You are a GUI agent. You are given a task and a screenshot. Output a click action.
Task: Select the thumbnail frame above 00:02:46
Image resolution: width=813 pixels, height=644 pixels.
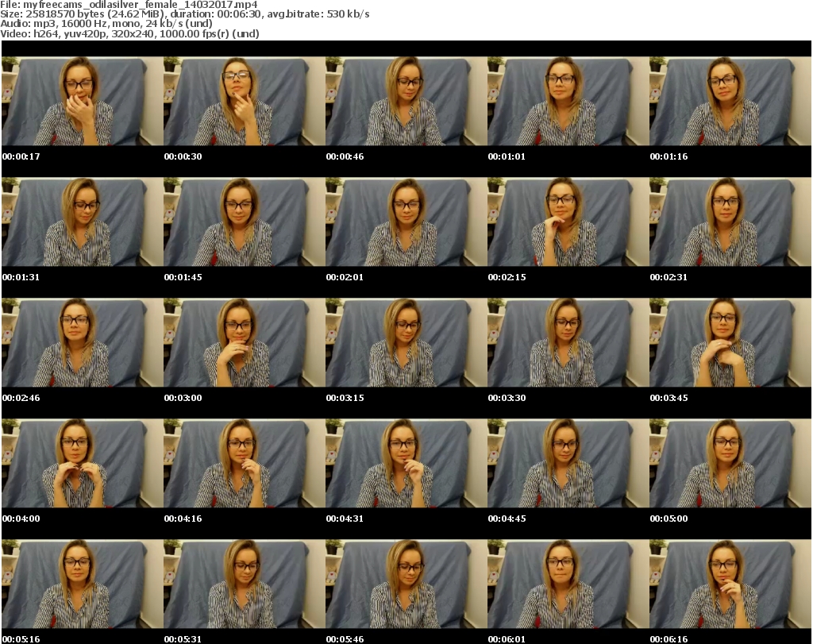pyautogui.click(x=83, y=342)
